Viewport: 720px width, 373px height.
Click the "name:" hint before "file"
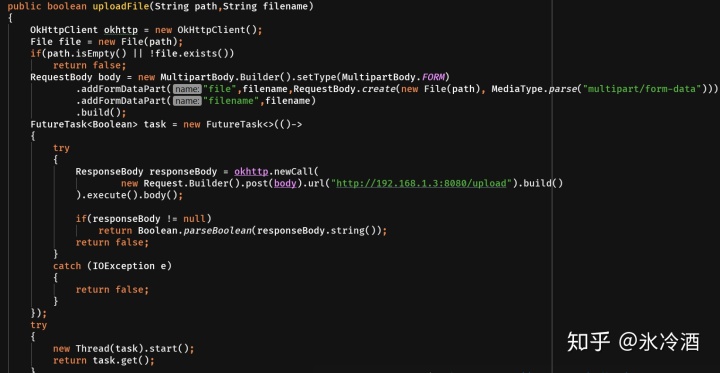tap(187, 89)
